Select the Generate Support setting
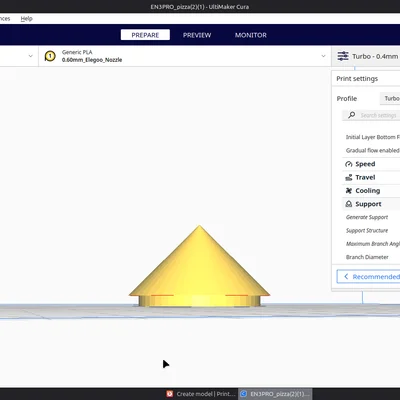This screenshot has width=400, height=400. click(x=367, y=217)
